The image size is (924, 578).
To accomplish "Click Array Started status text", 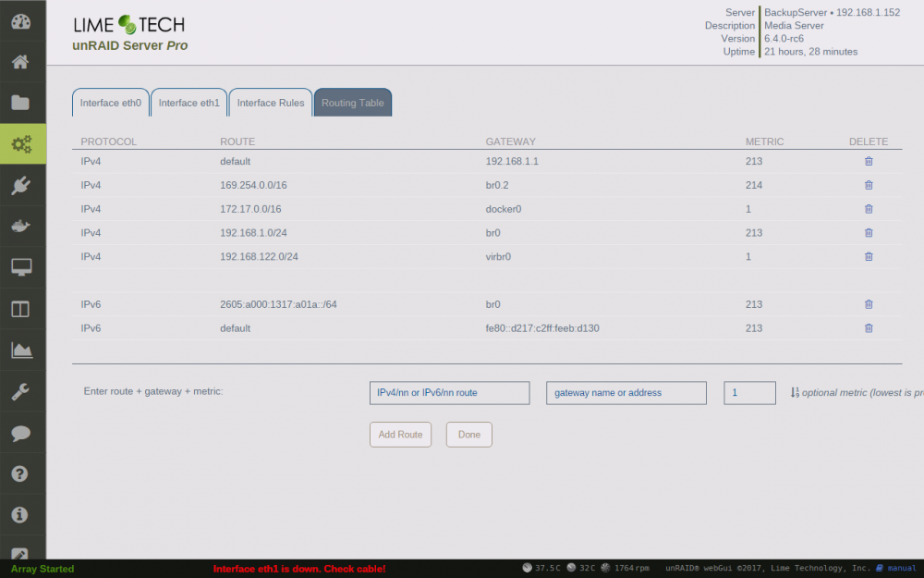I will click(x=43, y=569).
